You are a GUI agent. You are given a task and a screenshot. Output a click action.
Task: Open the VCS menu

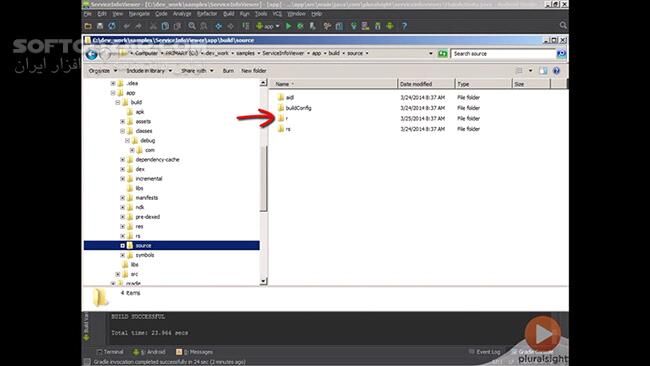tap(277, 14)
